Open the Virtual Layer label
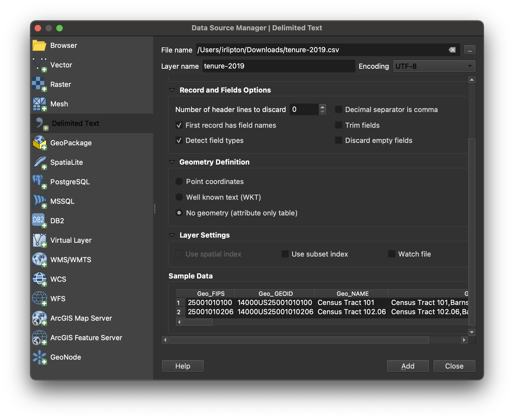The width and height of the screenshot is (514, 420). tap(71, 240)
